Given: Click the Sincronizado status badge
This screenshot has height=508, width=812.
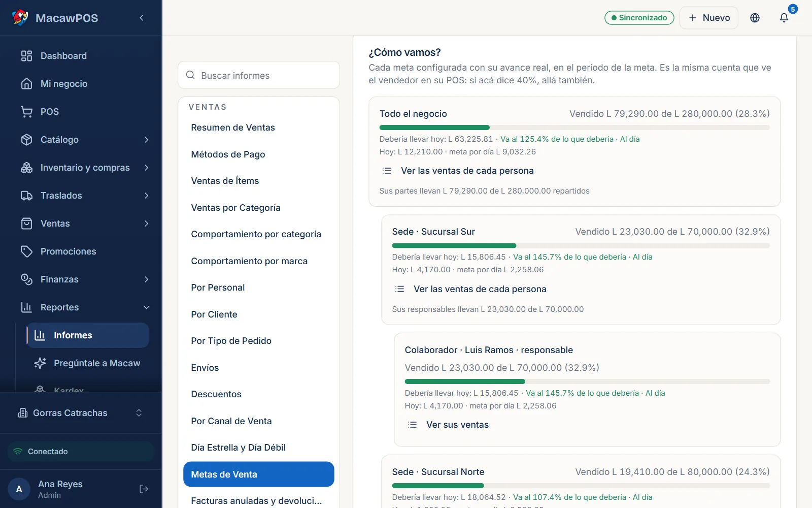Looking at the screenshot, I should (639, 18).
